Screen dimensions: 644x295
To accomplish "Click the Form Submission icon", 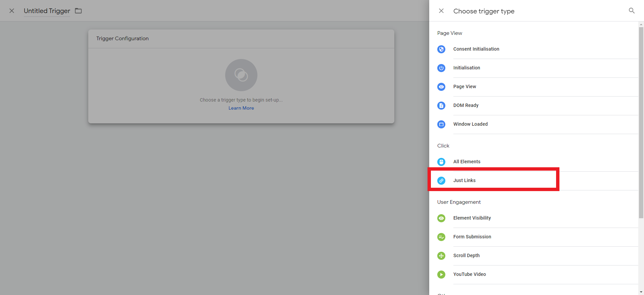I will tap(441, 237).
